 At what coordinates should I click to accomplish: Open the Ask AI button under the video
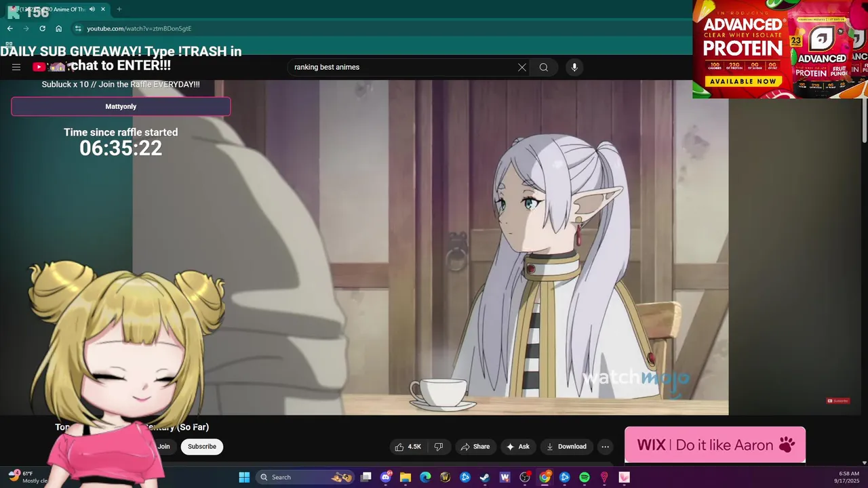(517, 447)
